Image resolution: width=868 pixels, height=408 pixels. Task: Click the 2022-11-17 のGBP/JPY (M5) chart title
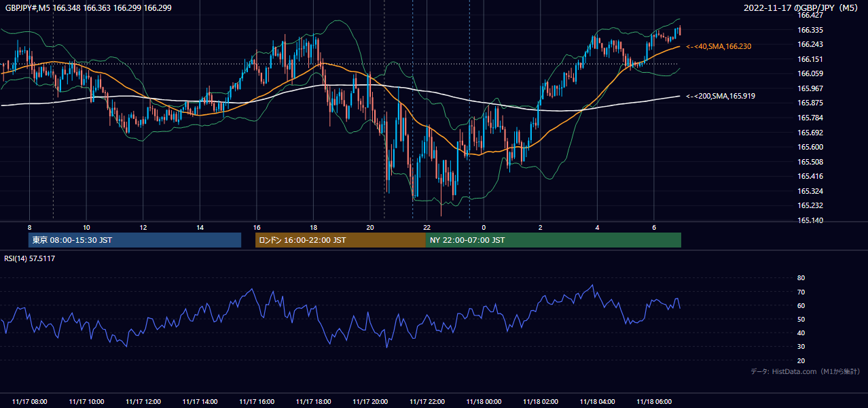point(802,7)
